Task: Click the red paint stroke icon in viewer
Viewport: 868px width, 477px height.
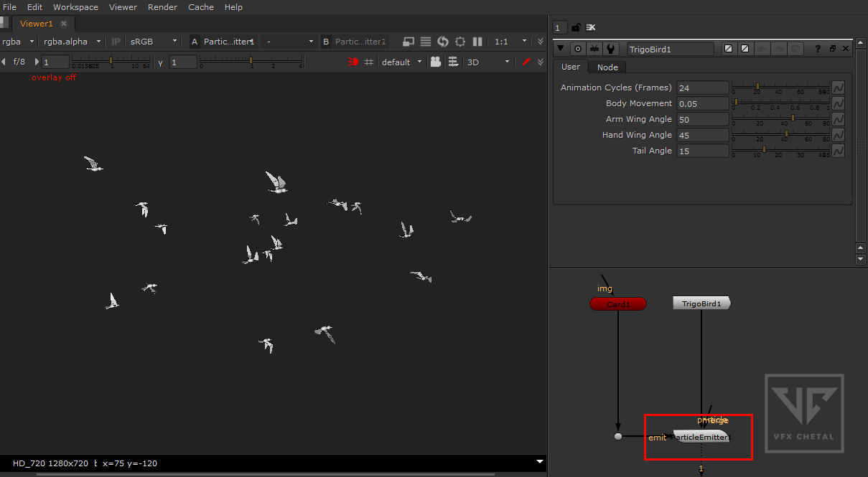Action: [x=526, y=62]
